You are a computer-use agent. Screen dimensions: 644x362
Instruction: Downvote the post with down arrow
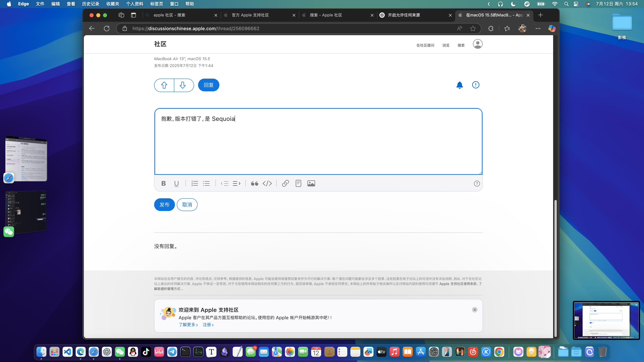pos(183,85)
